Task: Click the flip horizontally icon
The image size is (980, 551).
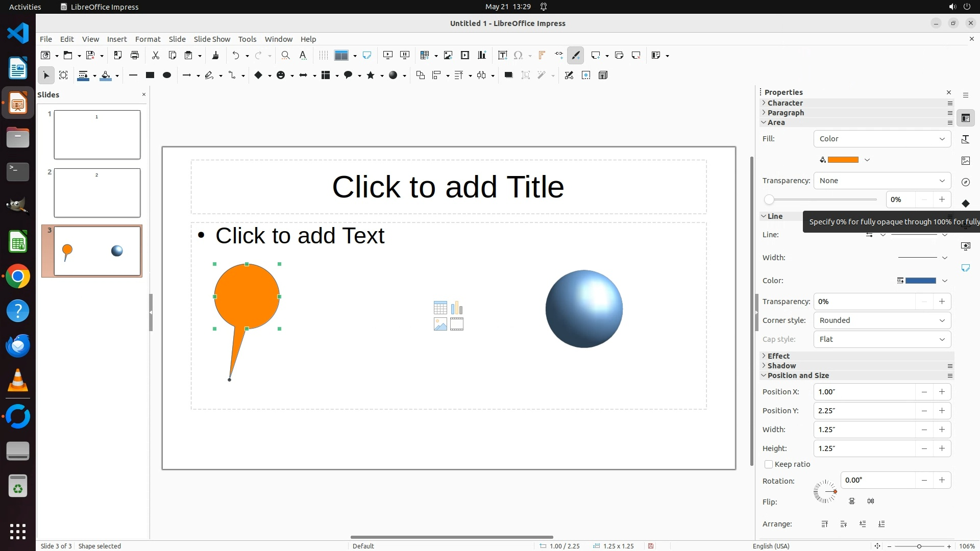Action: pyautogui.click(x=871, y=501)
